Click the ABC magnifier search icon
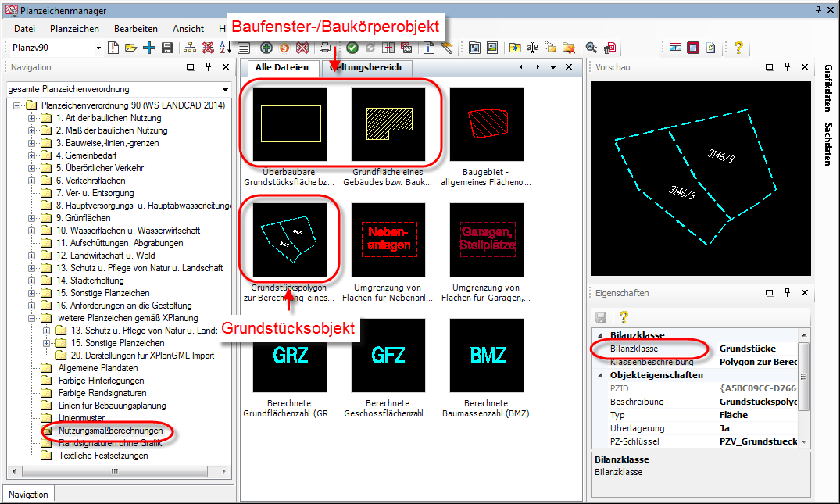840x504 pixels. tap(592, 48)
